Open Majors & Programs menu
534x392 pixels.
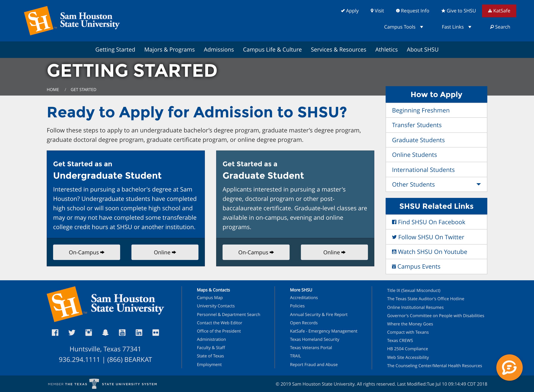[169, 49]
